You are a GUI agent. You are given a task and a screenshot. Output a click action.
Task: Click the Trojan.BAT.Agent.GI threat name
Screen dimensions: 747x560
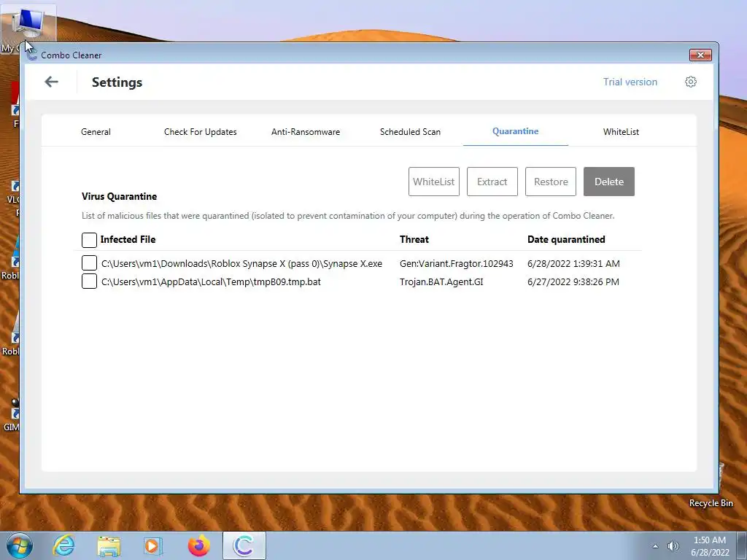pyautogui.click(x=441, y=281)
